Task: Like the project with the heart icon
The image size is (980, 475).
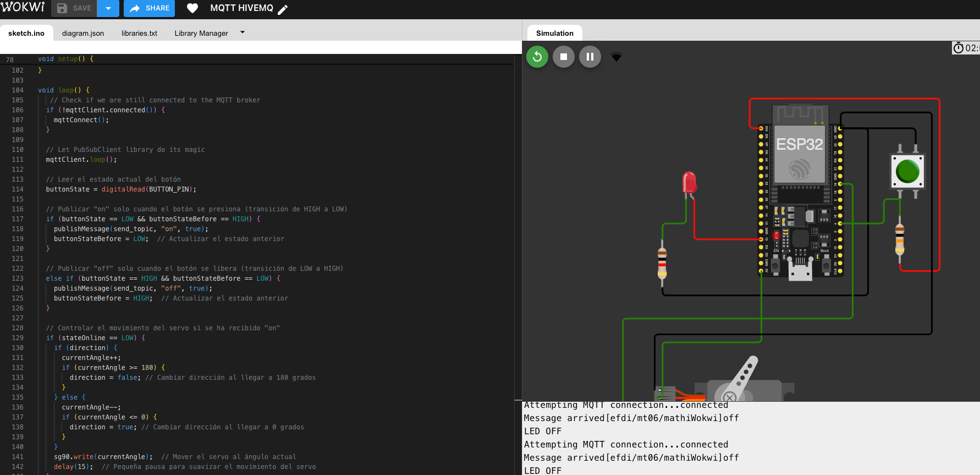Action: (x=192, y=8)
